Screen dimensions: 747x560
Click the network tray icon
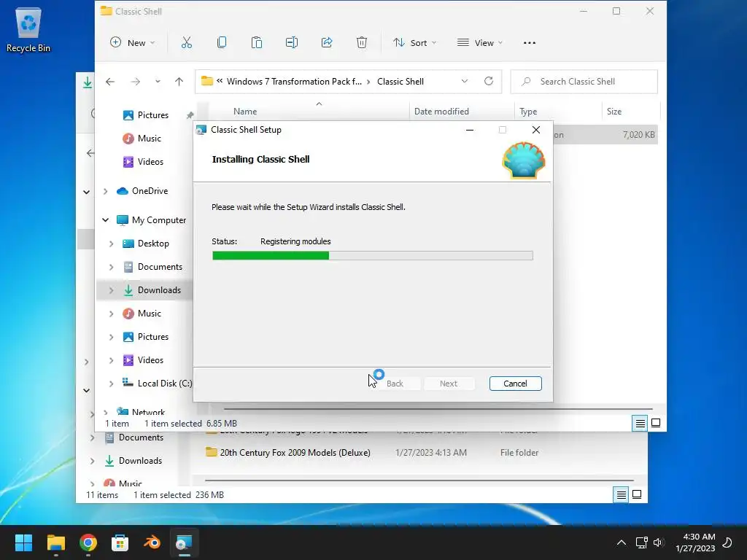(641, 542)
